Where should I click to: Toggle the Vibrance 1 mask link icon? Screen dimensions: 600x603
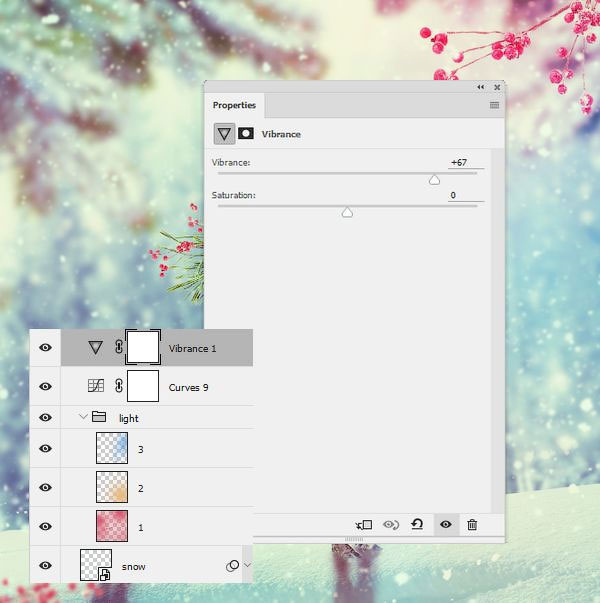pos(119,347)
